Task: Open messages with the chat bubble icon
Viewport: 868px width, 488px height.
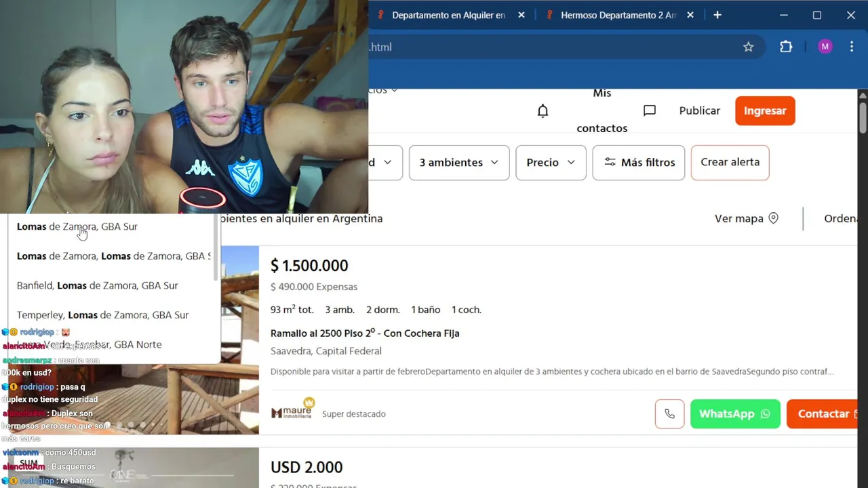Action: [x=649, y=110]
